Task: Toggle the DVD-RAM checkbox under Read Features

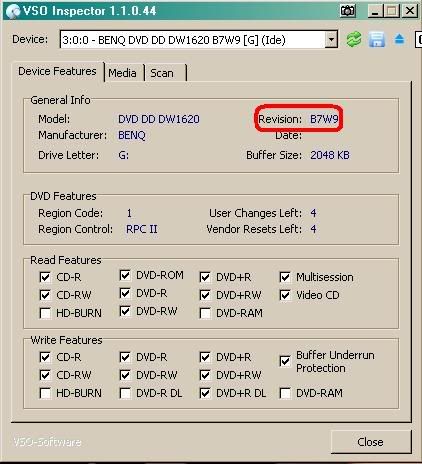Action: pyautogui.click(x=205, y=313)
